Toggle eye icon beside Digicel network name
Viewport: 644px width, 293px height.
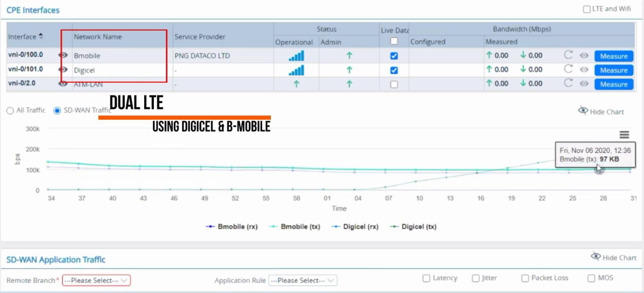pos(63,70)
